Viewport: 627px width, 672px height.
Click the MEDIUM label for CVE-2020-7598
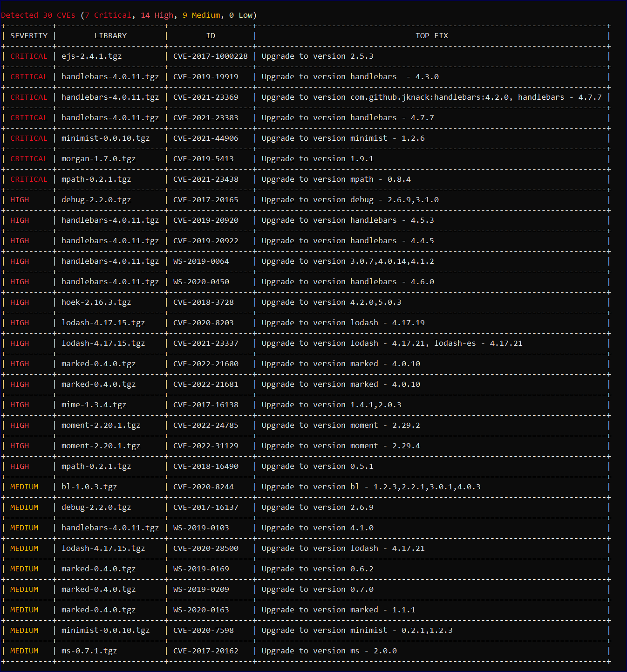(24, 631)
